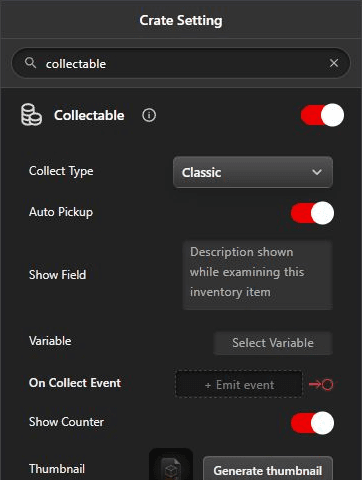The width and height of the screenshot is (362, 480).
Task: Click the Thumbnail label
Action: tap(57, 469)
